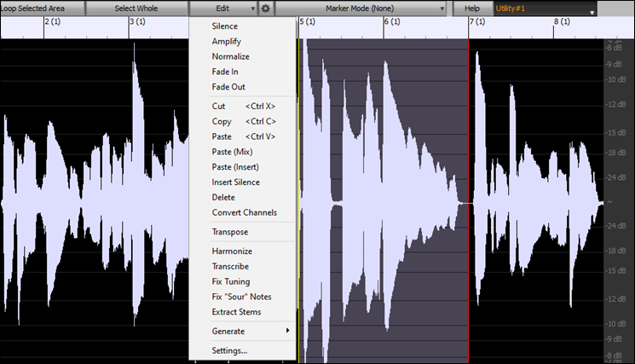This screenshot has height=364, width=635.
Task: Choose Extract Stems menu item
Action: point(236,312)
